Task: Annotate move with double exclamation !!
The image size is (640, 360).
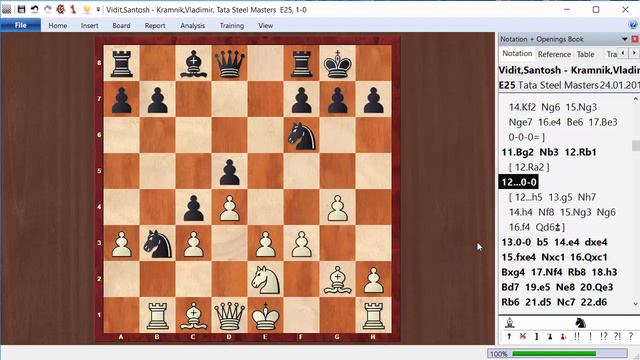Action: (577, 336)
